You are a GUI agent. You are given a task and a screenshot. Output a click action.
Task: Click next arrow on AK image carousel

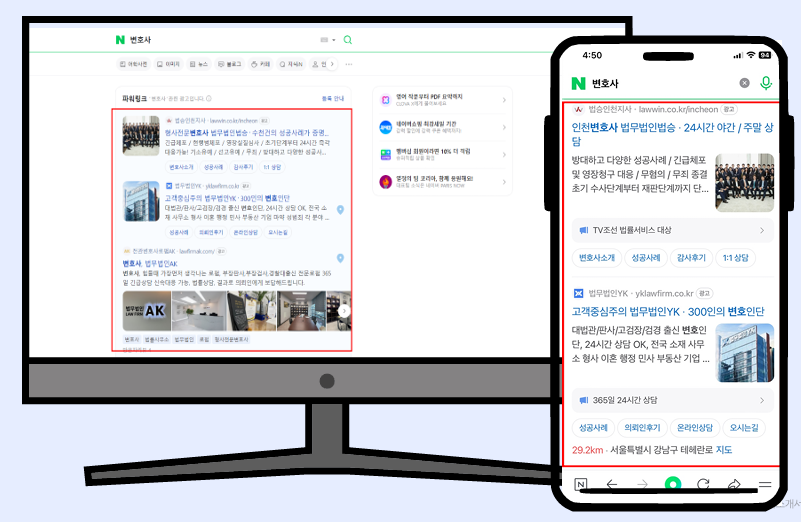[343, 311]
